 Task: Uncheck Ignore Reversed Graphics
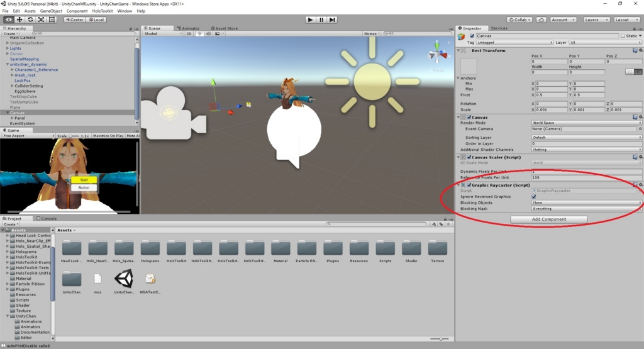coord(534,197)
